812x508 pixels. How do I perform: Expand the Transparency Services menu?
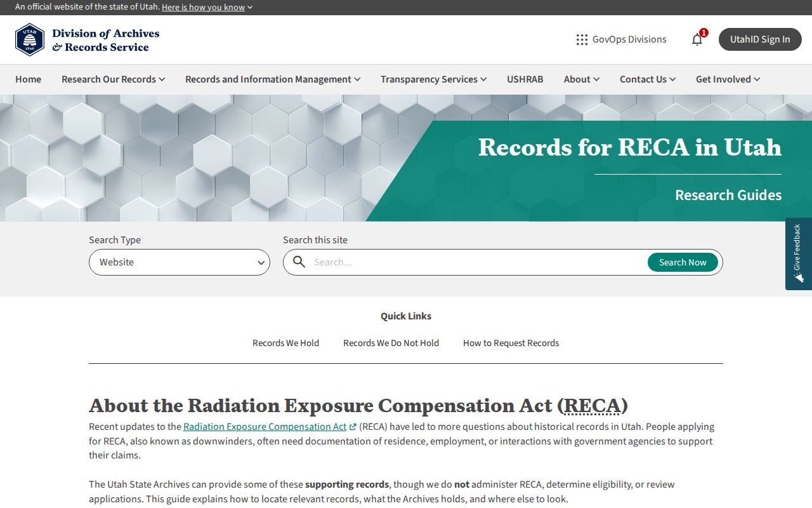[434, 79]
